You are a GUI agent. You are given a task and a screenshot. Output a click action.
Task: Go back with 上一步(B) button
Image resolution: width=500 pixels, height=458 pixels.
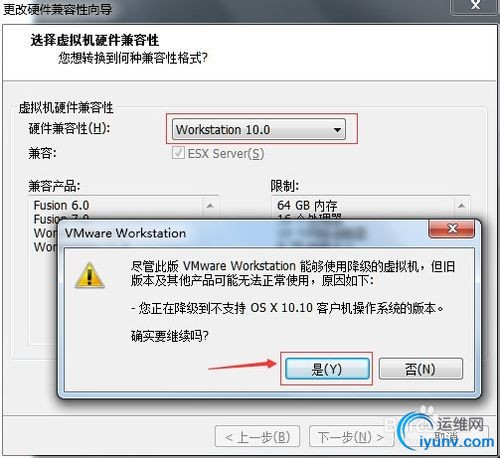tap(257, 436)
